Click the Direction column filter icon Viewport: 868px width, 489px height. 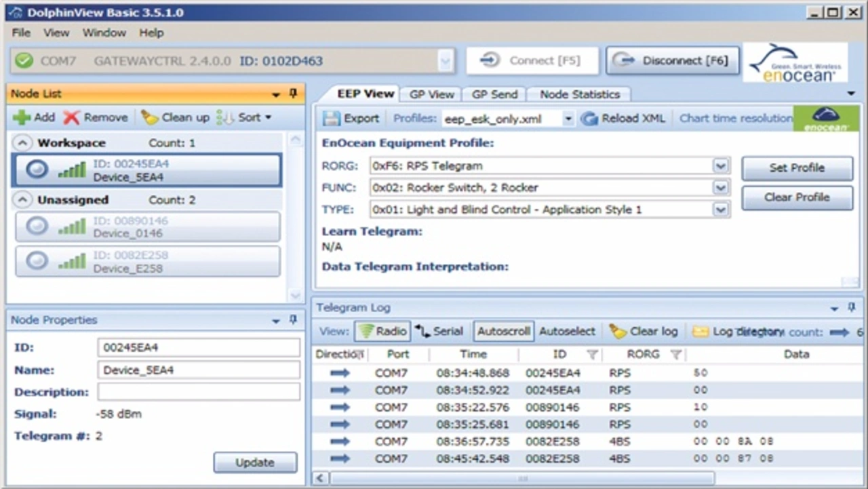361,354
